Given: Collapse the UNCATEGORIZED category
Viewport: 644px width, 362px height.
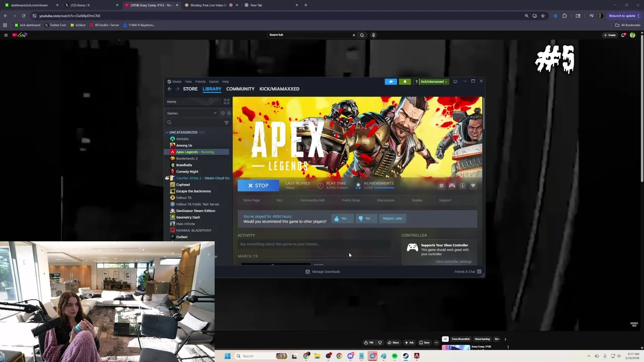Looking at the screenshot, I should [x=183, y=132].
